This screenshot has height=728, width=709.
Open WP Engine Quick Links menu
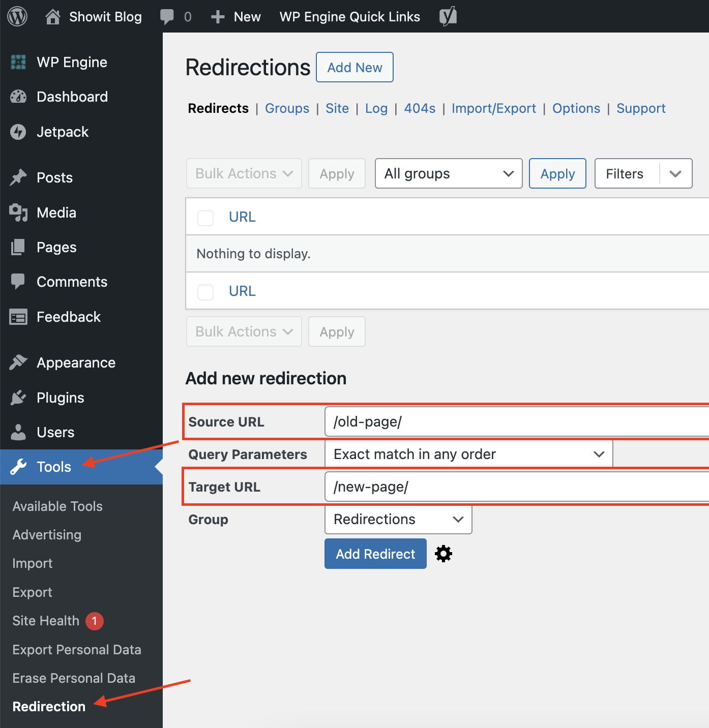tap(350, 17)
